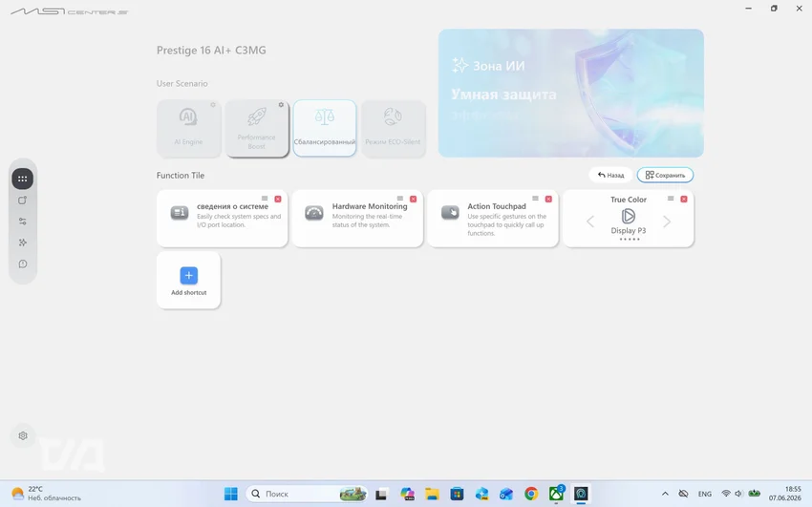Select the Сбалансированный scenario
Image resolution: width=812 pixels, height=507 pixels.
325,128
